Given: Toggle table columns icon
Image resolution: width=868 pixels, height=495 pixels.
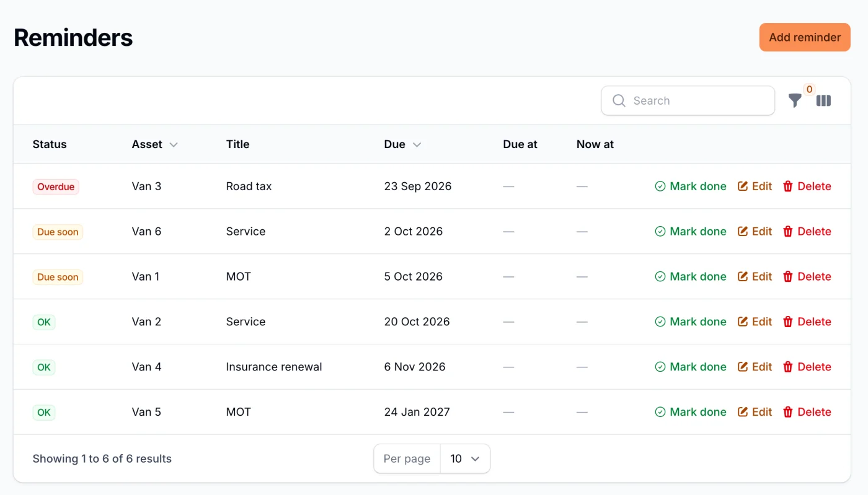Looking at the screenshot, I should (823, 100).
